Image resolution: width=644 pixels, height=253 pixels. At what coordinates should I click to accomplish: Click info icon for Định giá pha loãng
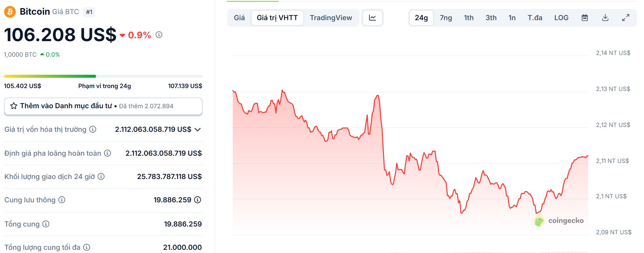point(107,153)
